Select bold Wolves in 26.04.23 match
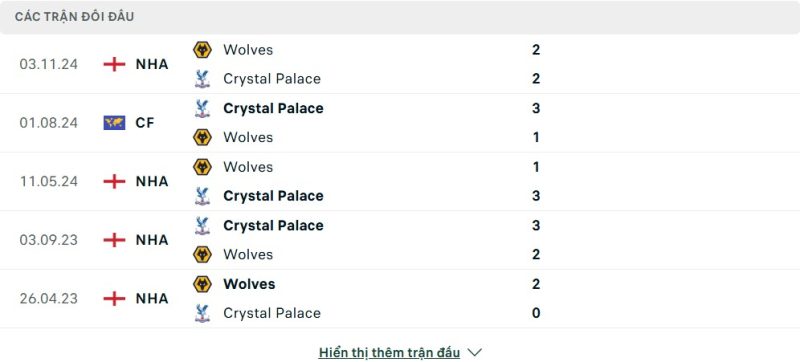The height and width of the screenshot is (362, 800). (x=249, y=284)
